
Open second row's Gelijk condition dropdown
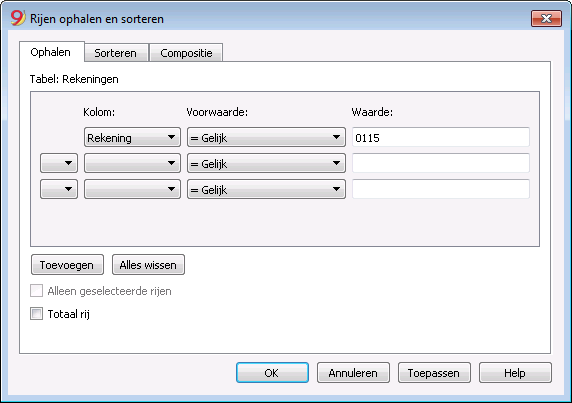(266, 163)
